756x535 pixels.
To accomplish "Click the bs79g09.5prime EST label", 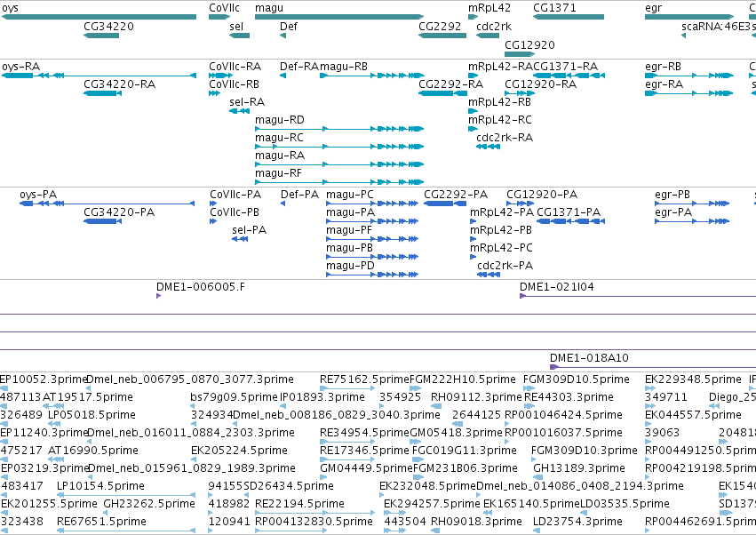I will [235, 397].
